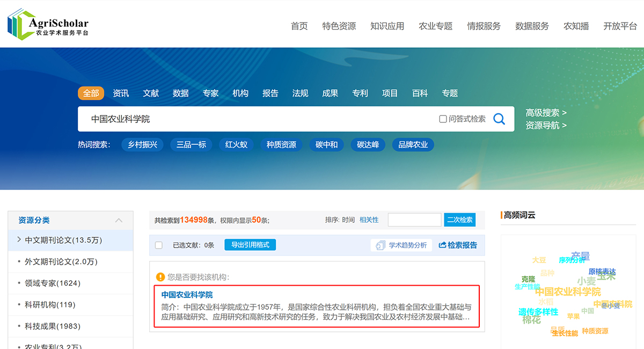
Task: Open the 特色资源 menu
Action: coord(339,26)
